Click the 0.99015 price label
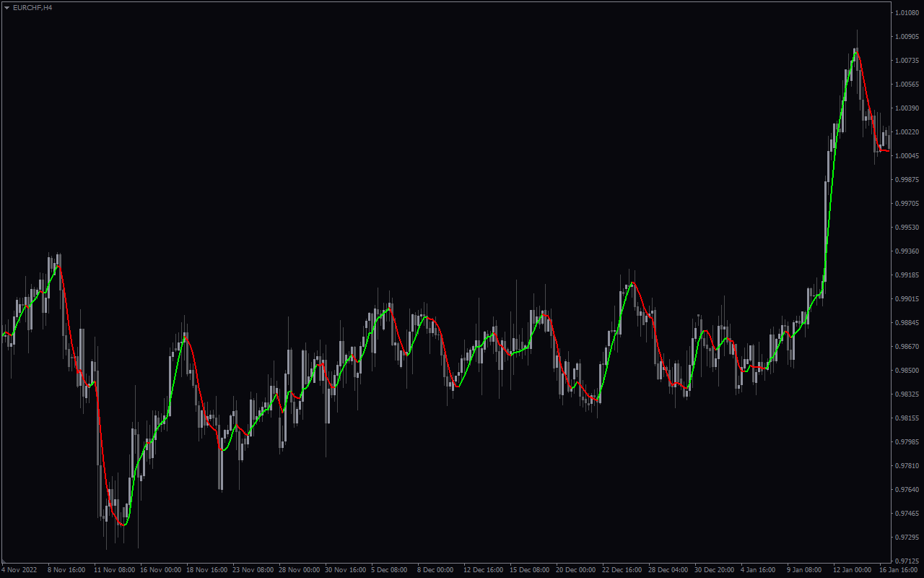924x578 pixels. pyautogui.click(x=907, y=298)
